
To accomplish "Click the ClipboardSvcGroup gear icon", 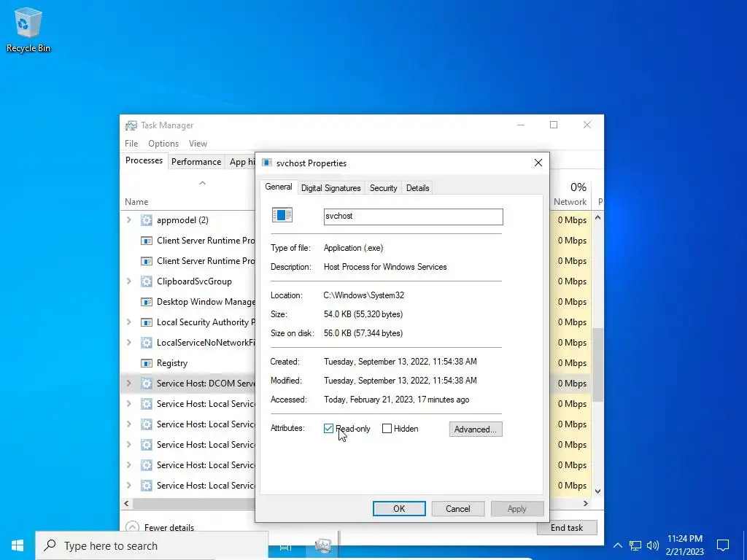I will (146, 281).
